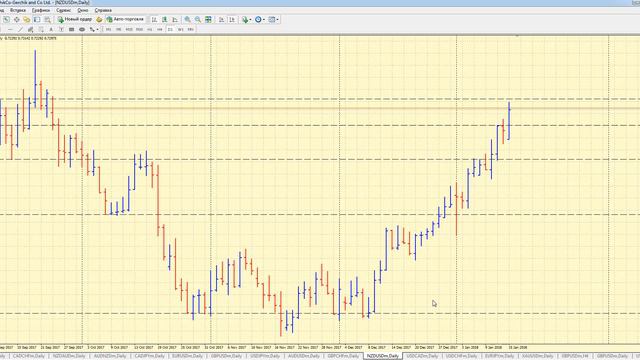Open the Вставка menu
This screenshot has width=640, height=360.
click(x=18, y=10)
